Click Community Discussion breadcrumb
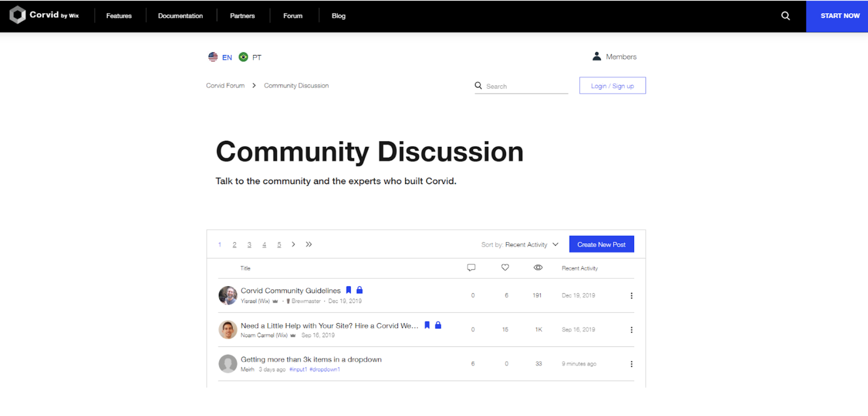Image resolution: width=868 pixels, height=416 pixels. (297, 85)
